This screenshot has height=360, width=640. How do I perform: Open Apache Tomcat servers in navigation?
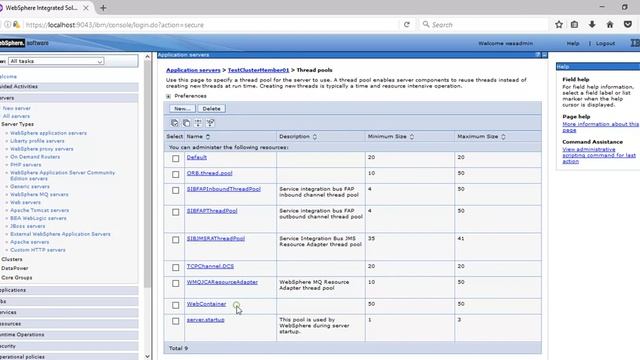click(39, 210)
